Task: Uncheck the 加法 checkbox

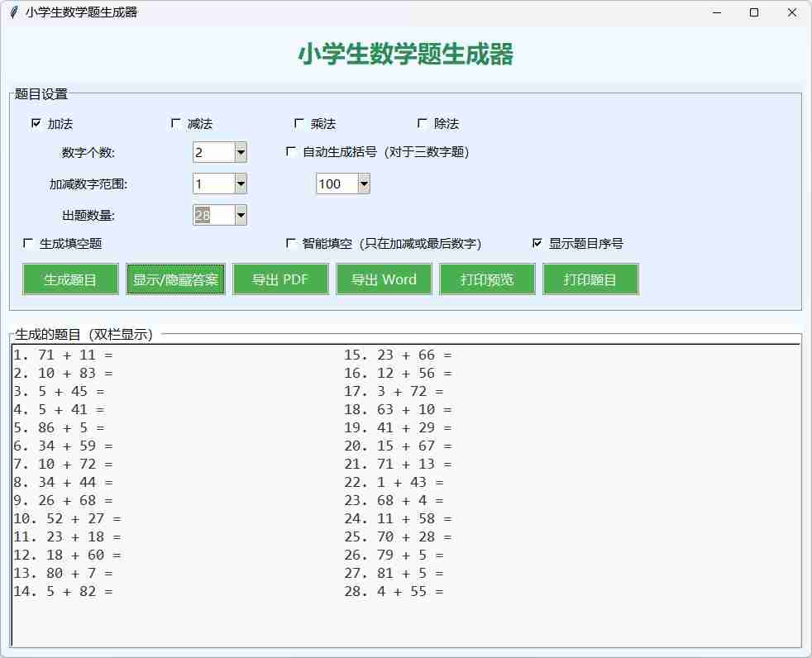Action: (x=36, y=123)
